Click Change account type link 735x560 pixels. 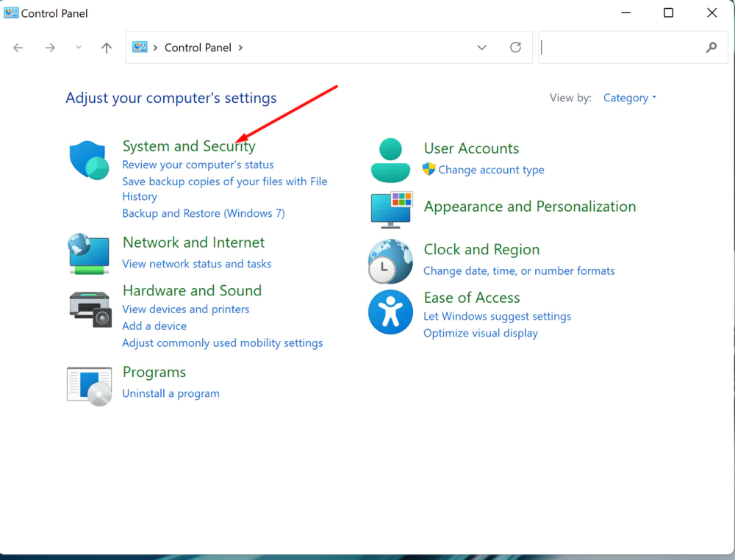pyautogui.click(x=491, y=170)
